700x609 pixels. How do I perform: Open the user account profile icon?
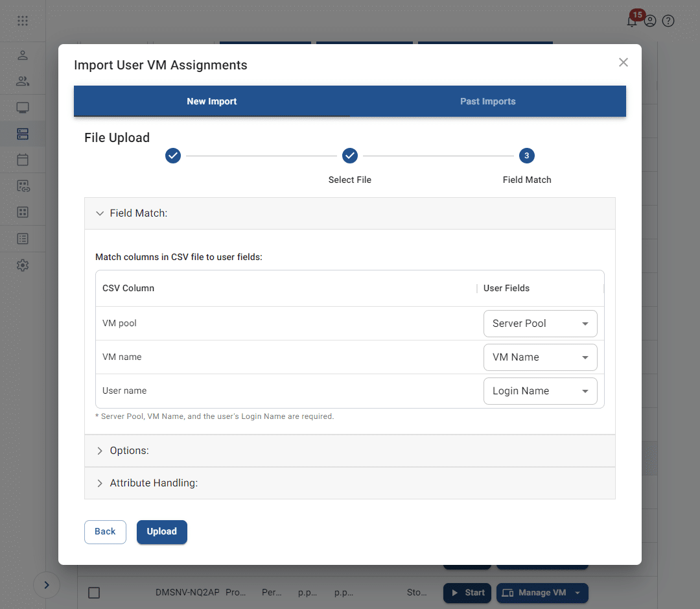coord(650,21)
